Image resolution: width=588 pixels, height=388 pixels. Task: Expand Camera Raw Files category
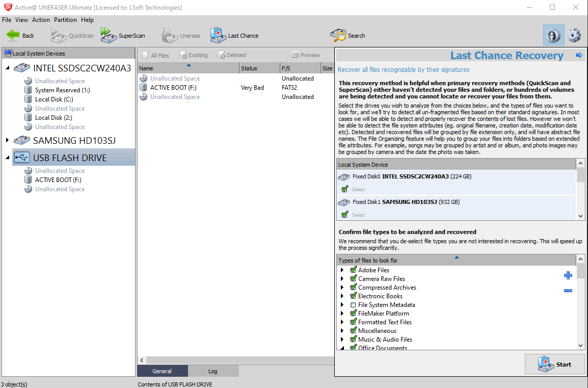[x=342, y=279]
